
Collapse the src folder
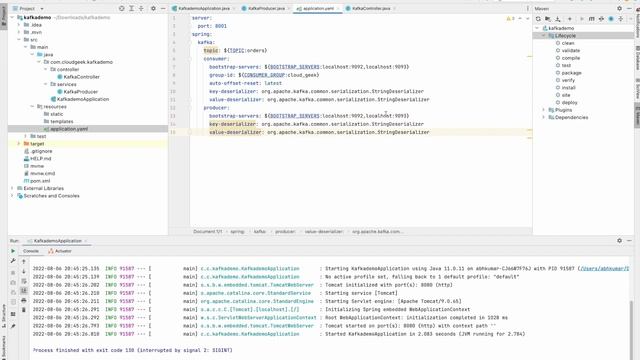pos(19,40)
